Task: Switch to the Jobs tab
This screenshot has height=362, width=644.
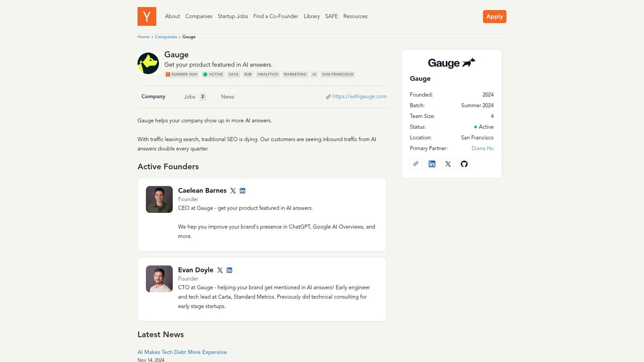Action: (195, 97)
